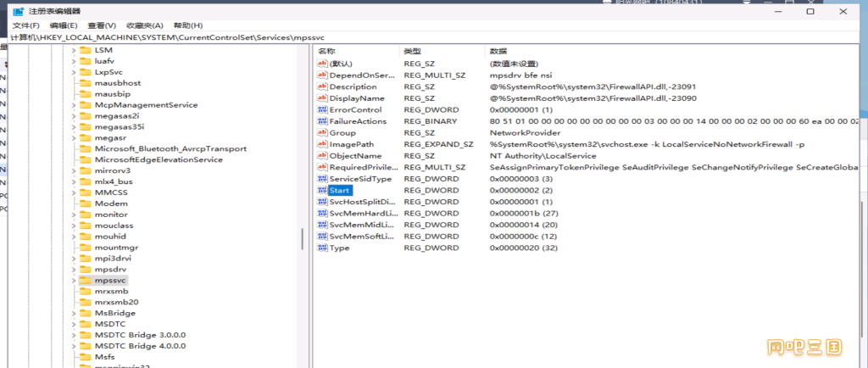Click the Group data NetworkProvider
This screenshot has height=368, width=868.
point(526,133)
